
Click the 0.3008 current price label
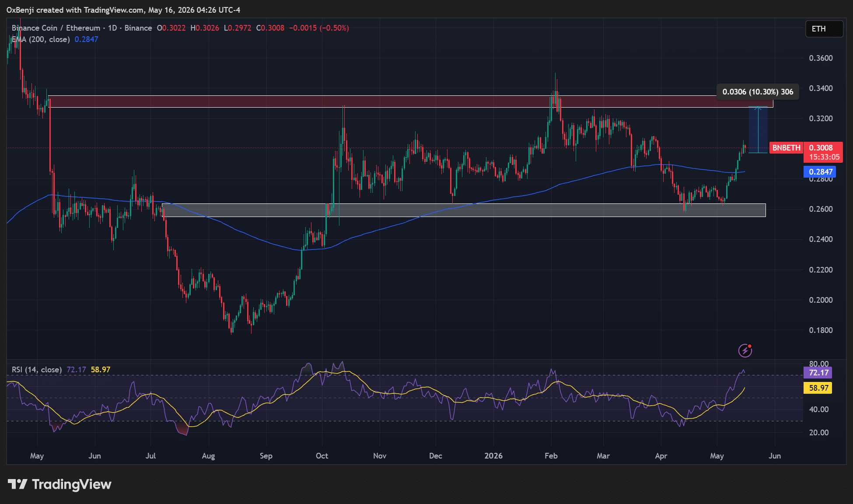pyautogui.click(x=821, y=148)
